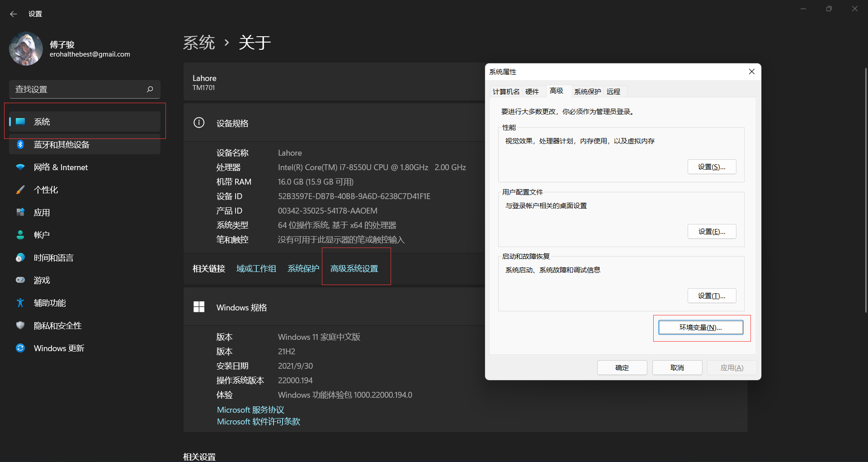This screenshot has height=462, width=868.
Task: Select 系统 in the sidebar
Action: pos(85,122)
